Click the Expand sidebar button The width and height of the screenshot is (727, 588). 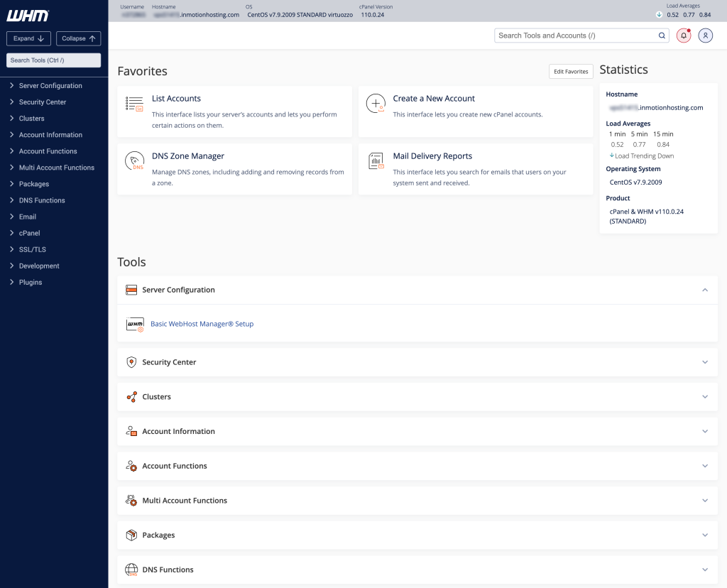click(x=28, y=38)
